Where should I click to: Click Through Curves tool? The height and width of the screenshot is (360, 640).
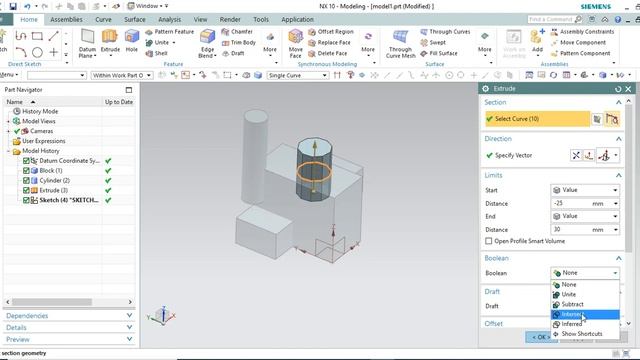coord(445,32)
